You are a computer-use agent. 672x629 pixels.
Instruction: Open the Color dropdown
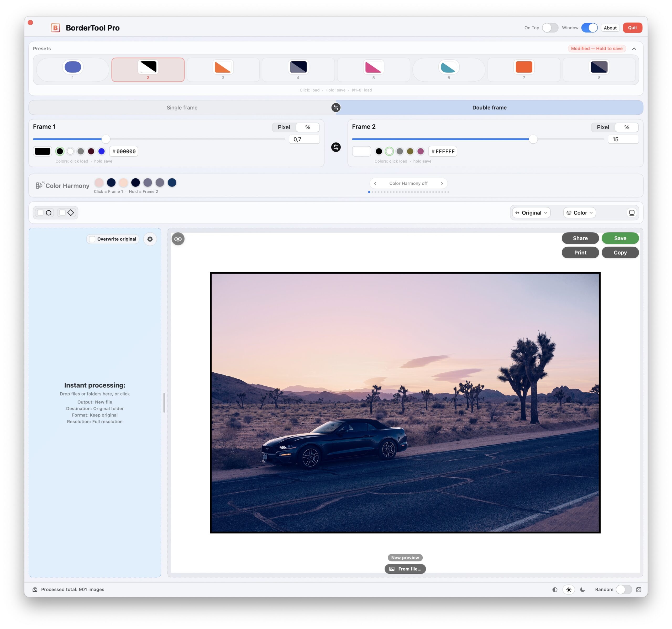pos(579,212)
